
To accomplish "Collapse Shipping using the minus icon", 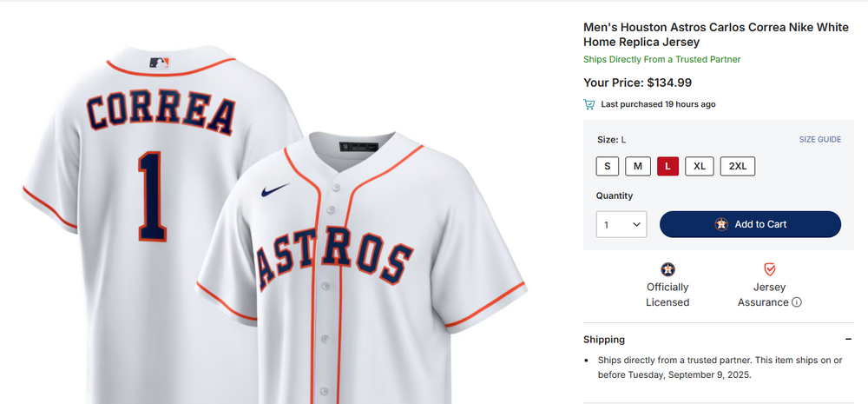I will tap(848, 340).
